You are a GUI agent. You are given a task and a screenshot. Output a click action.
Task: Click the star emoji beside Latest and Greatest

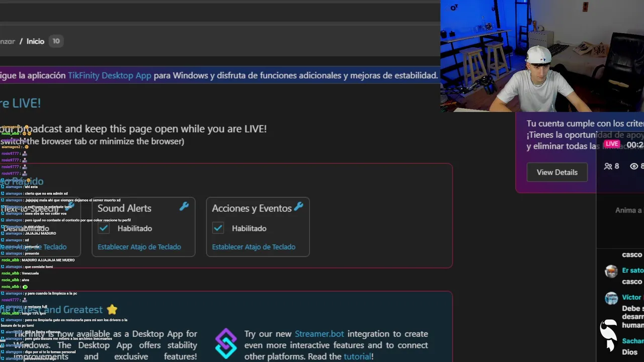[112, 310]
